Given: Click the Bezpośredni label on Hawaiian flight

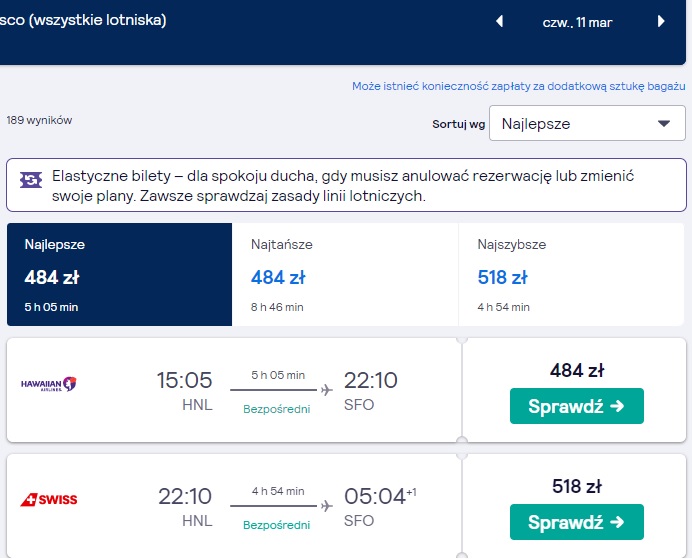Looking at the screenshot, I should coord(277,409).
